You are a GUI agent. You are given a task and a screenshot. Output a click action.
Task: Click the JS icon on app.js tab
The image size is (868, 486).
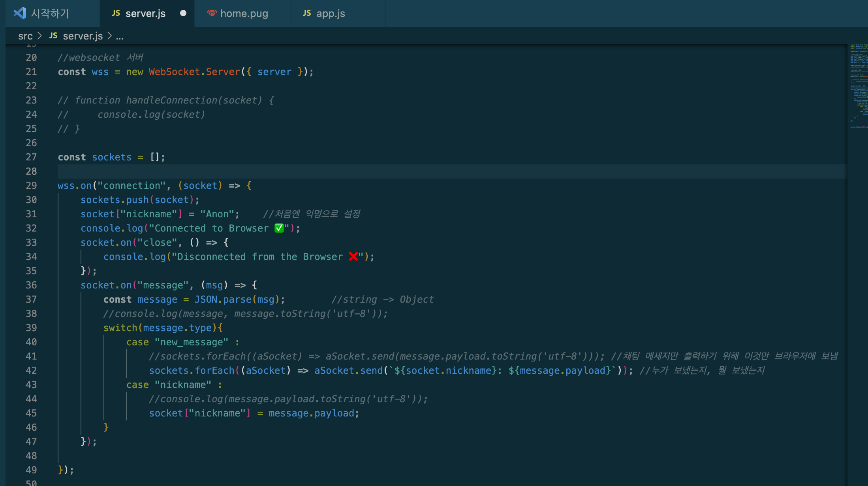[x=307, y=13]
